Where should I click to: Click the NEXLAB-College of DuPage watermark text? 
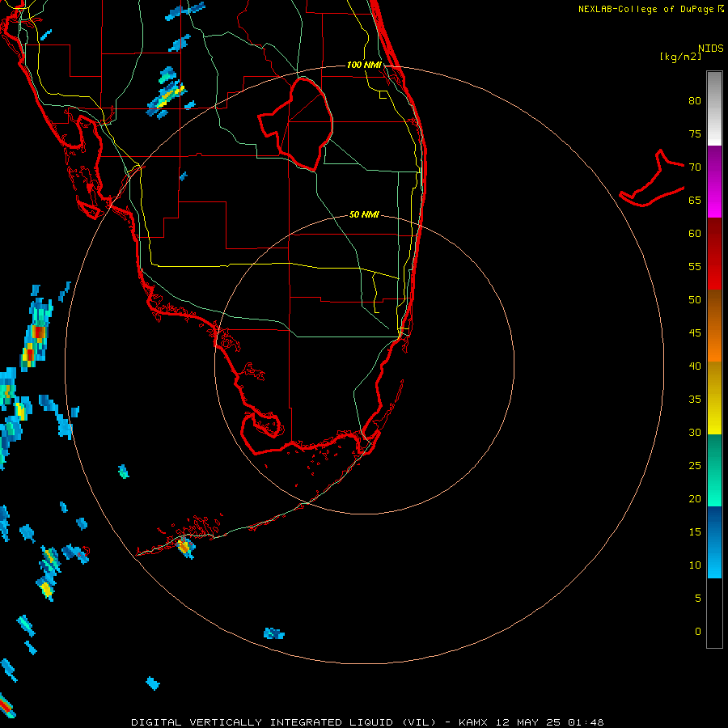650,9
